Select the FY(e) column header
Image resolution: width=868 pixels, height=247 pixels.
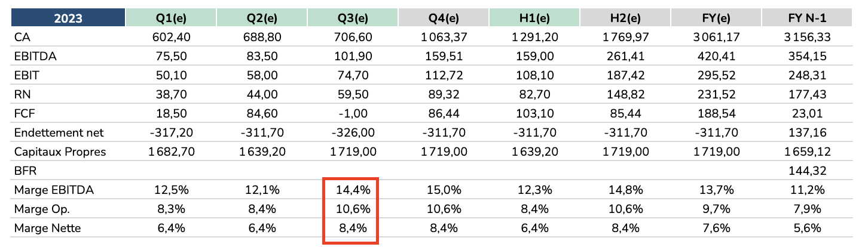[x=716, y=18]
